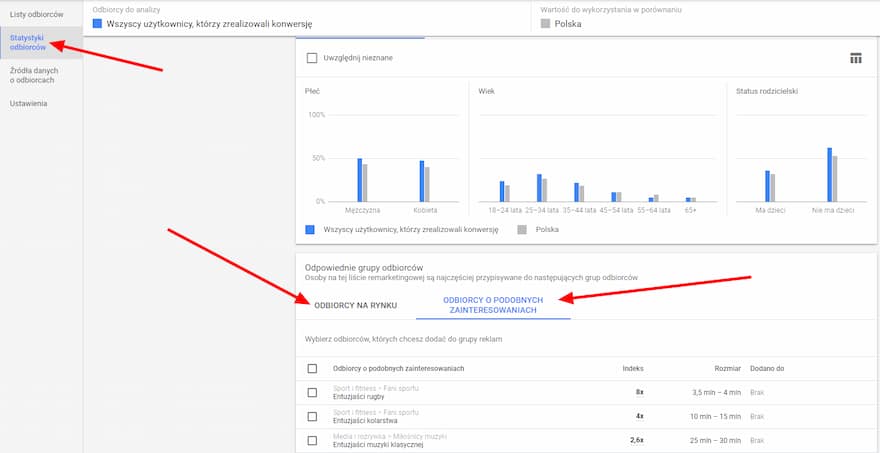This screenshot has height=453, width=880.
Task: Click the Rozmiar column header
Action: (x=727, y=369)
